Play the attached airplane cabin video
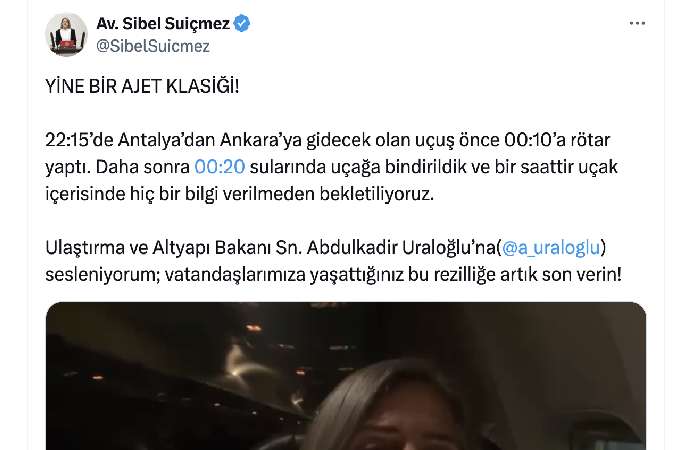 tap(346, 376)
